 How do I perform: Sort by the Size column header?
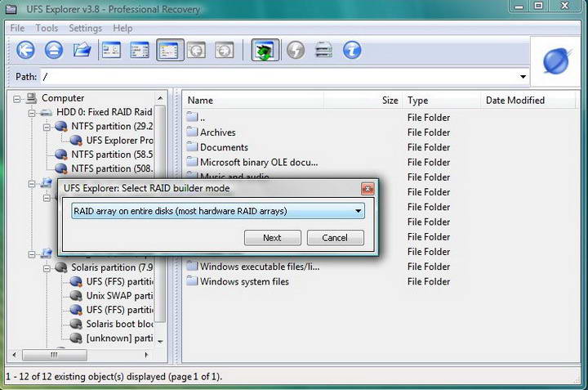coord(363,101)
